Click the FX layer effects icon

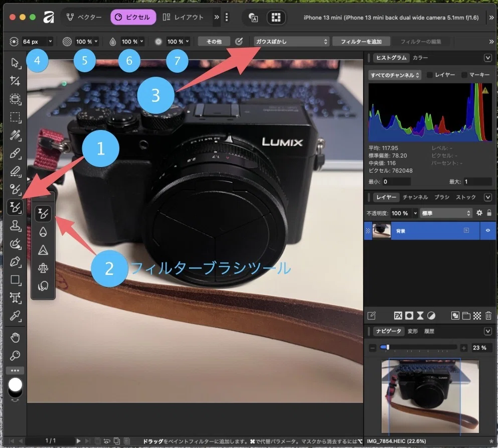coord(398,316)
